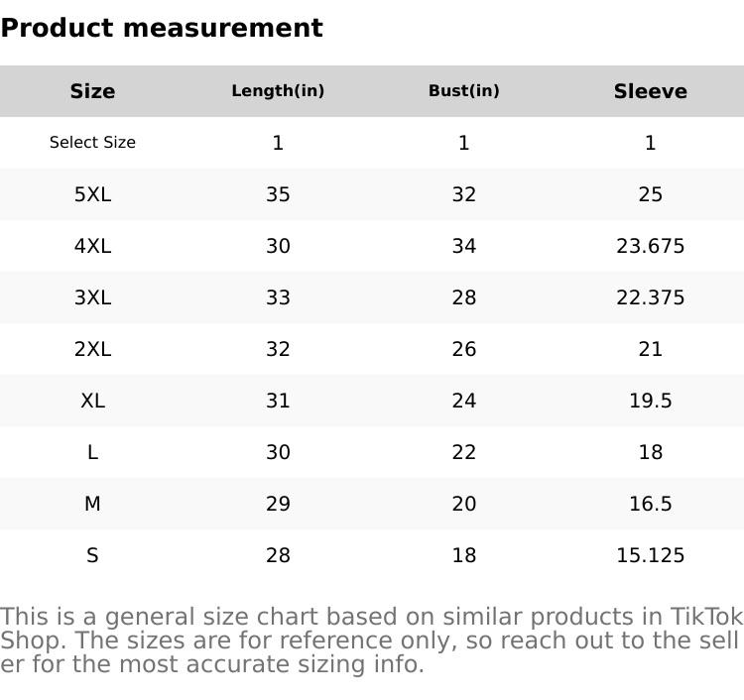Select the S size row label

(x=92, y=555)
